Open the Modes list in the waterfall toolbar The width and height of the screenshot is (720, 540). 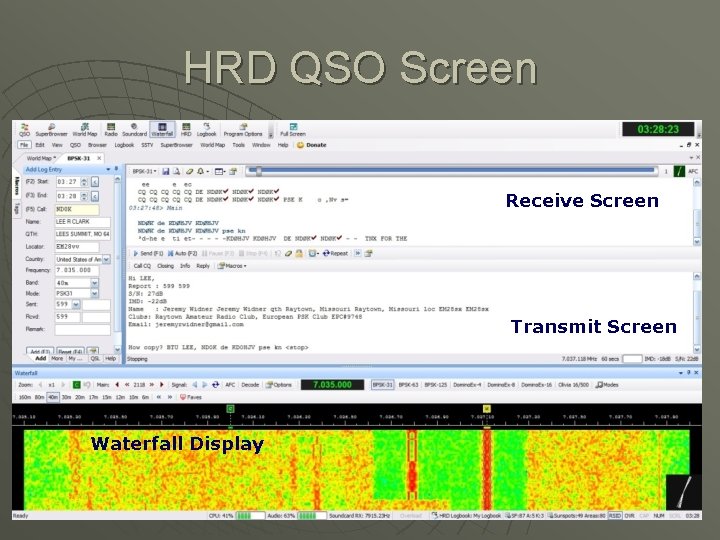pos(607,385)
